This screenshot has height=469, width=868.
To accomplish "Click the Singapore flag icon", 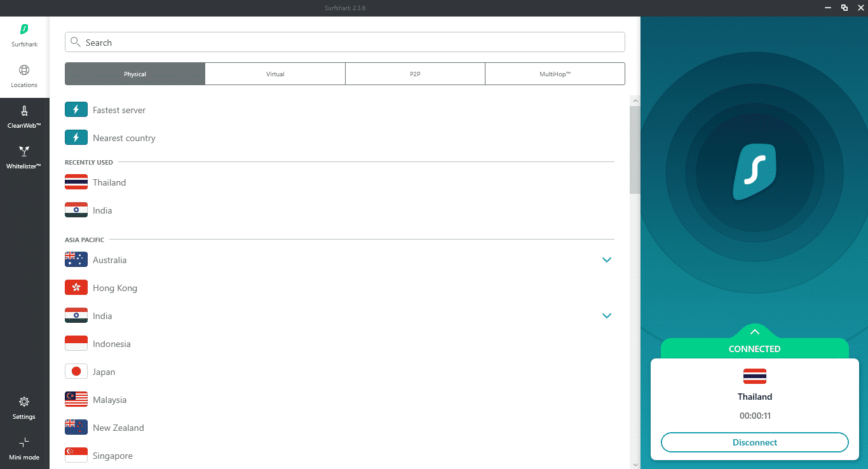I will [76, 455].
